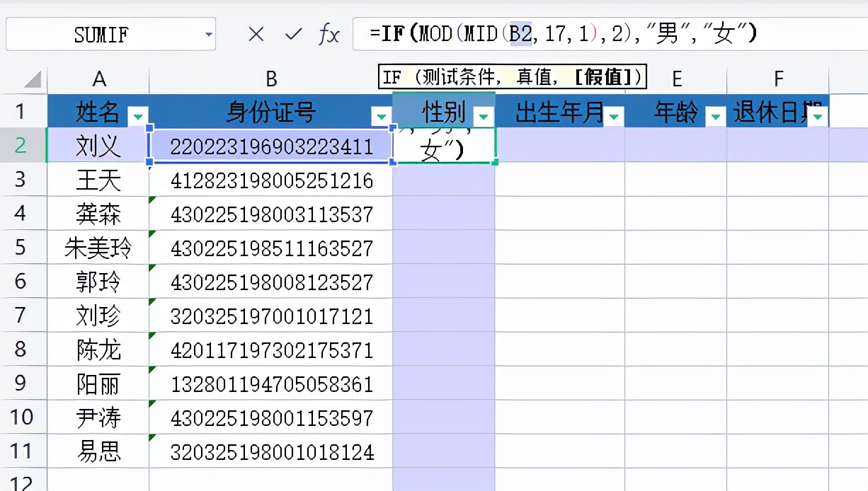Select column F header
The width and height of the screenshot is (868, 491).
click(x=778, y=79)
